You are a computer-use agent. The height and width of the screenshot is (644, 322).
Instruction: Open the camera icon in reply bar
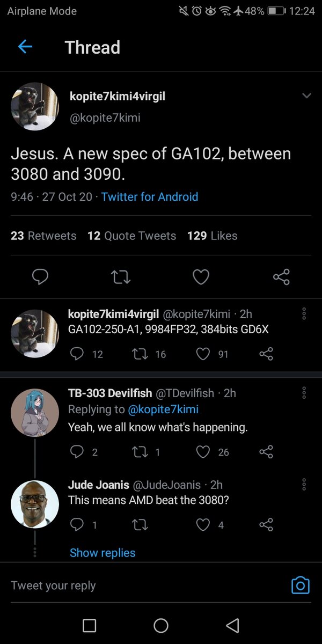300,585
